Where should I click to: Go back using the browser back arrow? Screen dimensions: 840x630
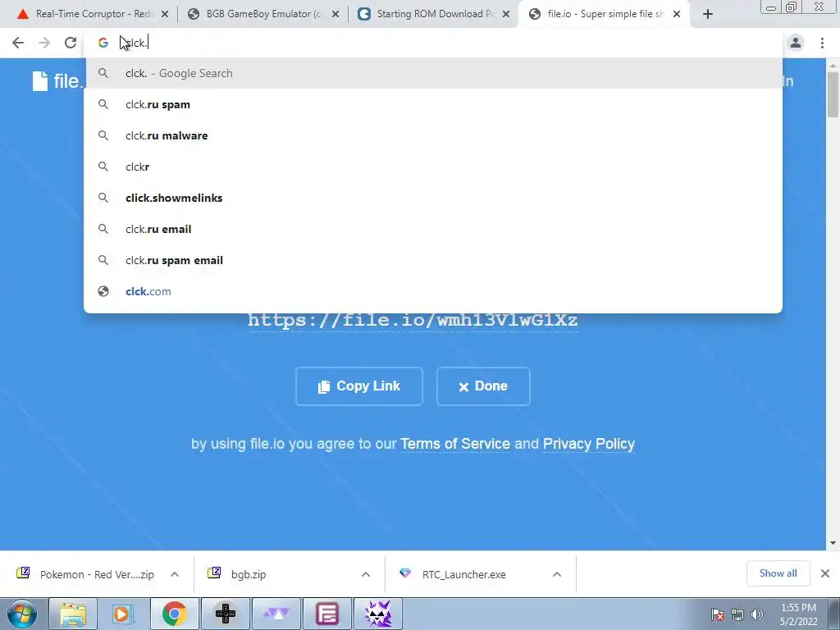18,43
